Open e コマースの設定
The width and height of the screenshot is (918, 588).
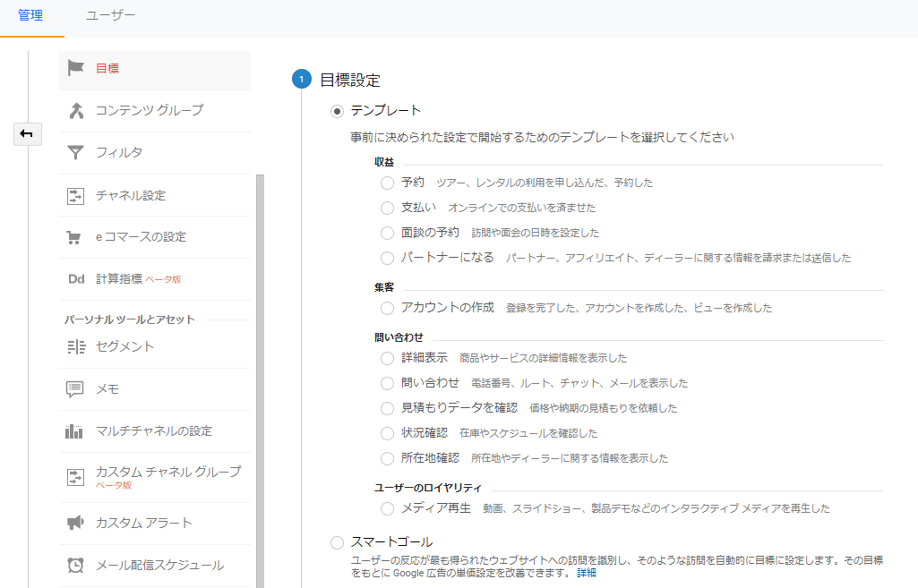tap(155, 237)
